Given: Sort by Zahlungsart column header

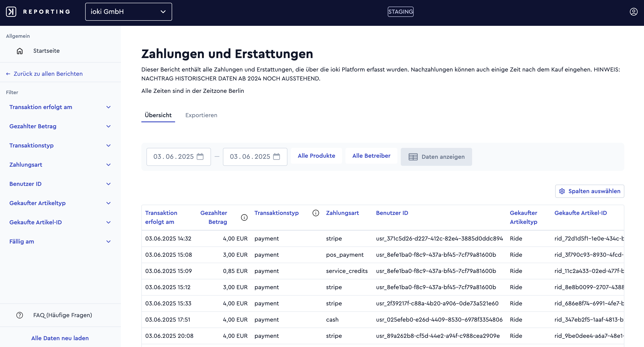Looking at the screenshot, I should [342, 213].
